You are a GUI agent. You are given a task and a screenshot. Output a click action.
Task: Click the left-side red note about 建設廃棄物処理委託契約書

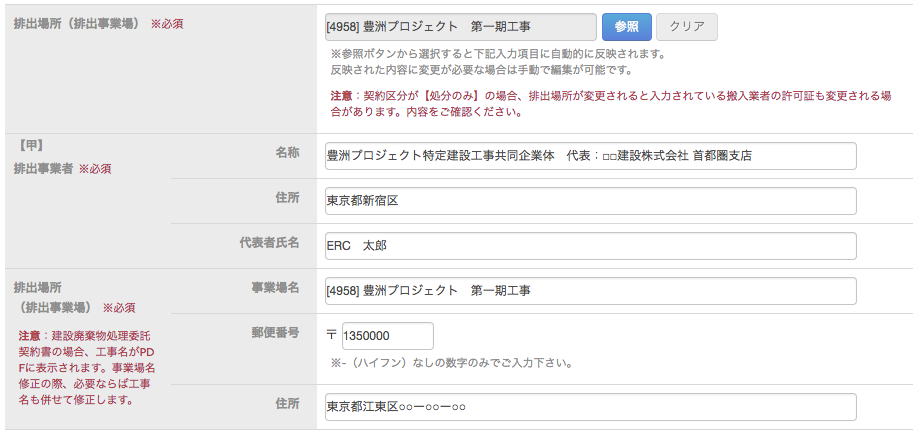(85, 368)
